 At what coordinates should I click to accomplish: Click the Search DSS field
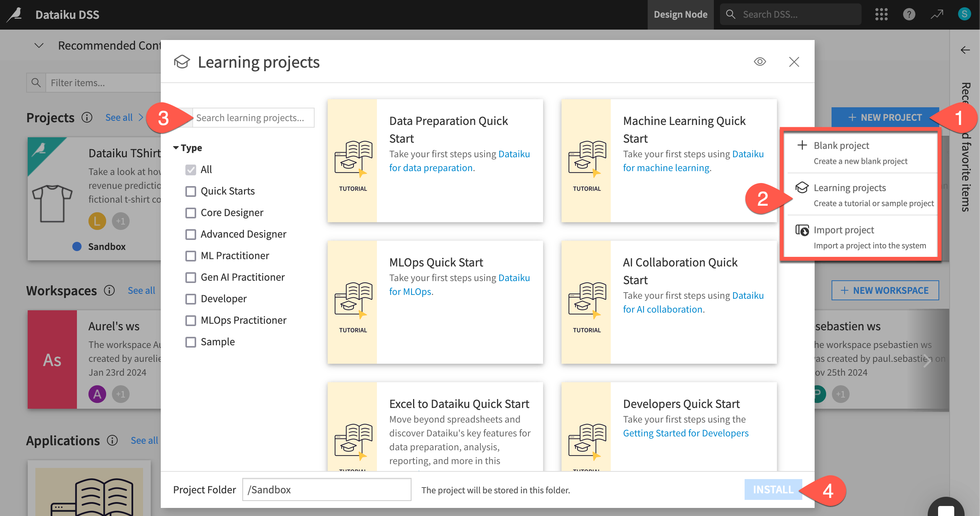(791, 14)
